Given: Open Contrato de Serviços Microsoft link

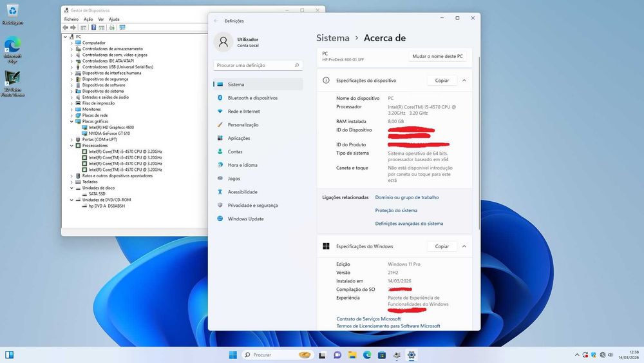Looking at the screenshot, I should [368, 319].
